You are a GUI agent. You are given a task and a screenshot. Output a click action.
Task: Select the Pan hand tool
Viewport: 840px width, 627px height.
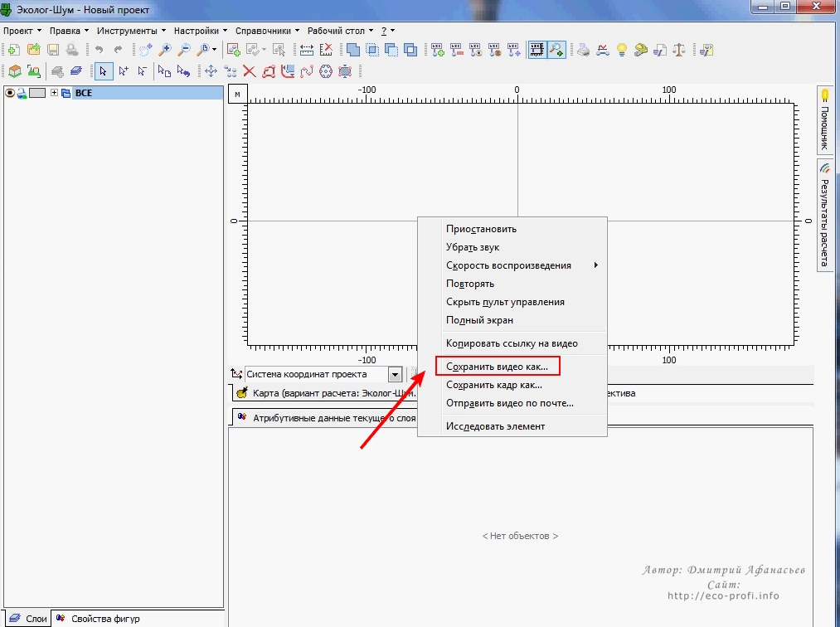[145, 51]
